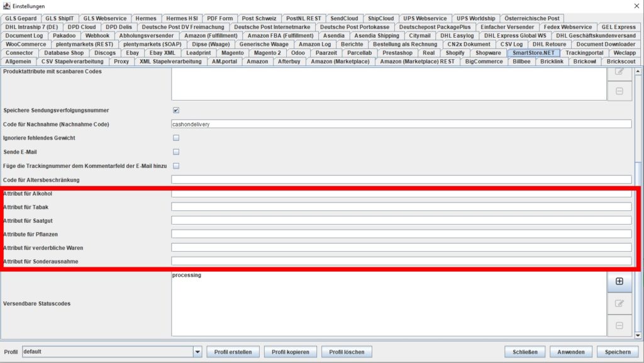This screenshot has height=363, width=644.
Task: Open the Afterbuy tab
Action: pyautogui.click(x=289, y=61)
